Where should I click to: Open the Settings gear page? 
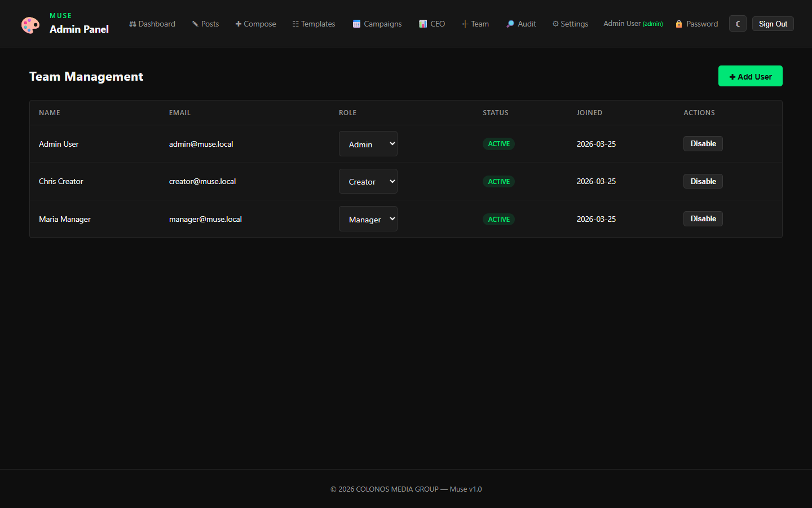[570, 24]
